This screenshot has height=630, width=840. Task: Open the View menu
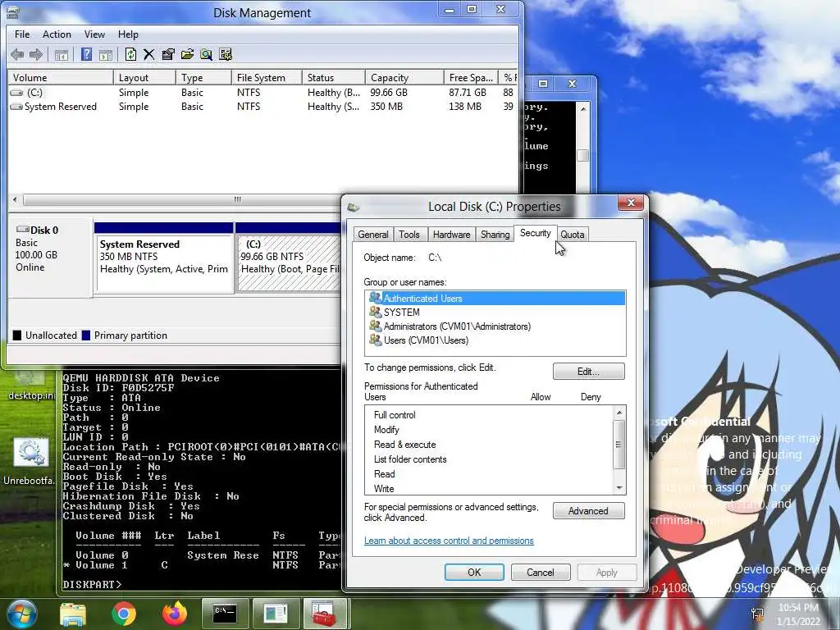[x=94, y=34]
